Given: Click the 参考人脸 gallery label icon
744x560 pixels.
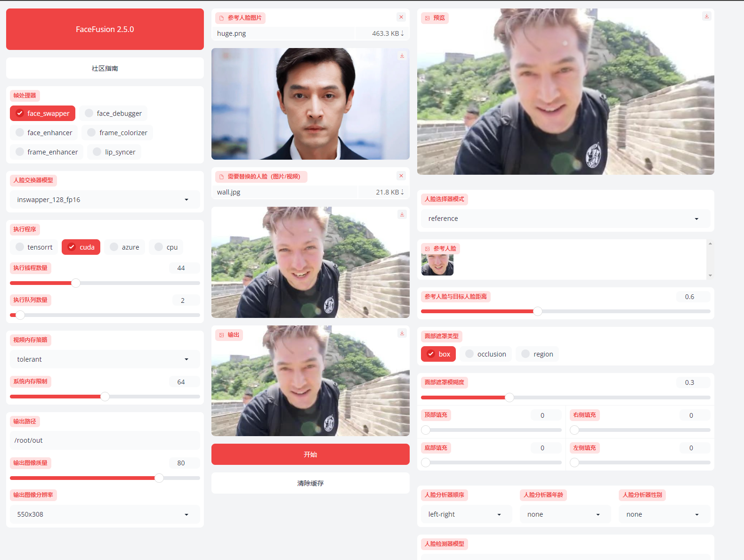Looking at the screenshot, I should (x=428, y=249).
